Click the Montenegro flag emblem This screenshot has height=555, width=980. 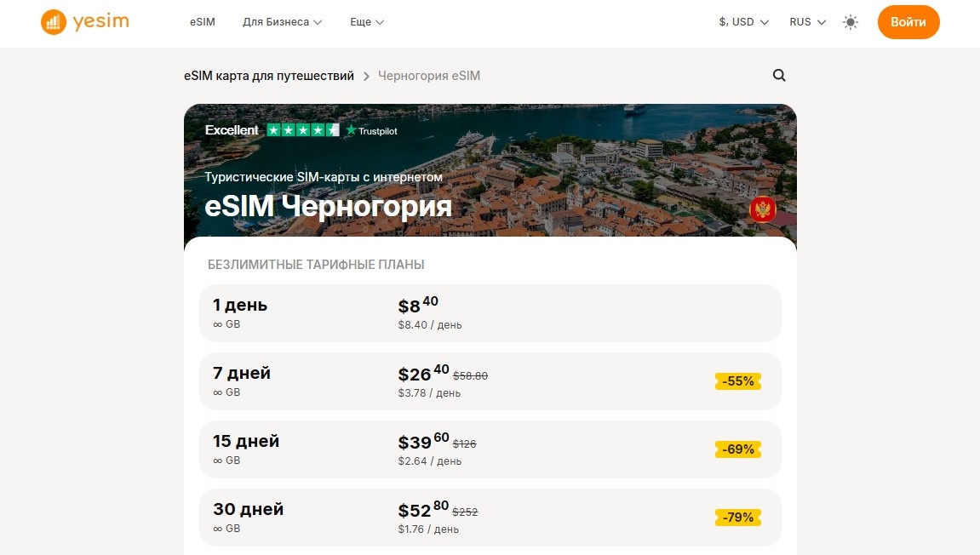(763, 208)
